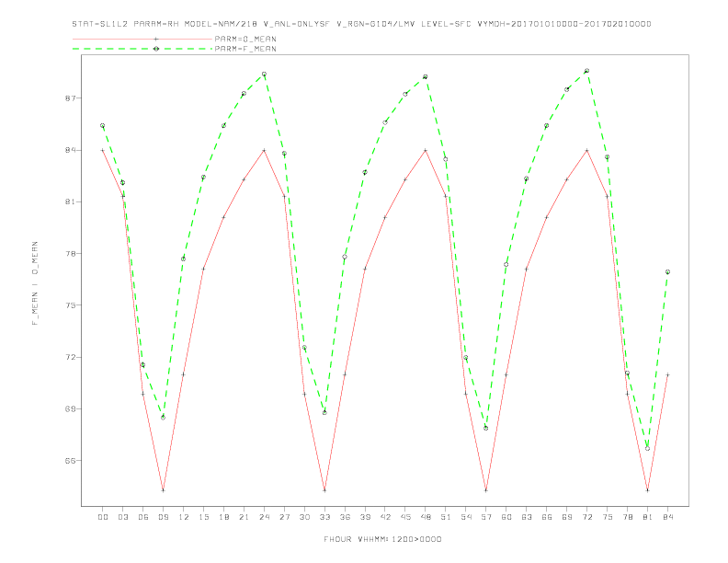The image size is (728, 563).
Task: Click y-axis tick value 69
Action: (x=70, y=408)
